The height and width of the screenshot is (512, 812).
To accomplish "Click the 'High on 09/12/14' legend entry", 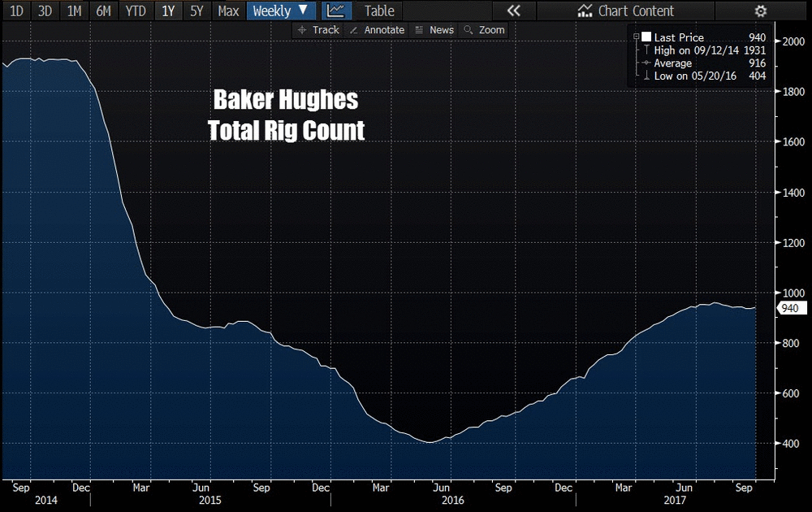I will 696,50.
